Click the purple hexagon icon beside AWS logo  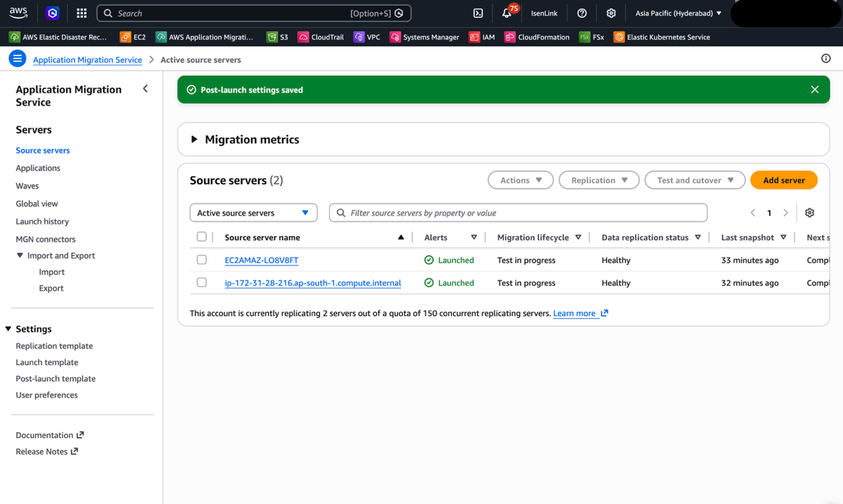pyautogui.click(x=52, y=13)
